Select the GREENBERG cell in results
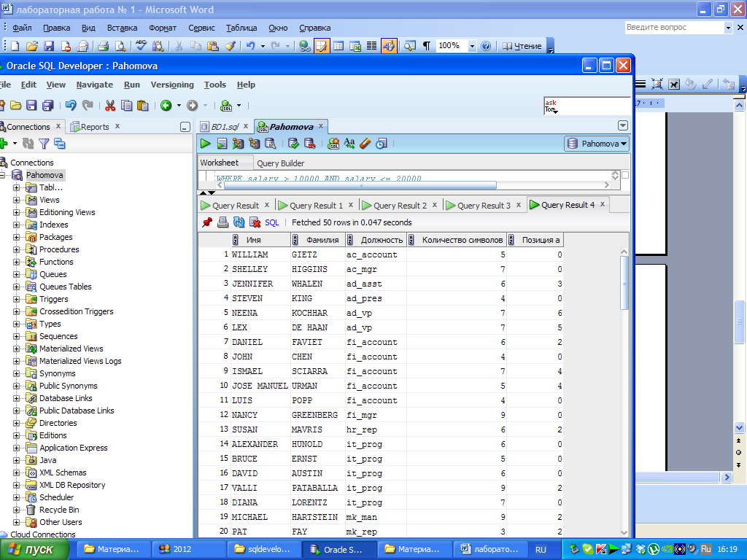The width and height of the screenshot is (747, 560). point(314,415)
